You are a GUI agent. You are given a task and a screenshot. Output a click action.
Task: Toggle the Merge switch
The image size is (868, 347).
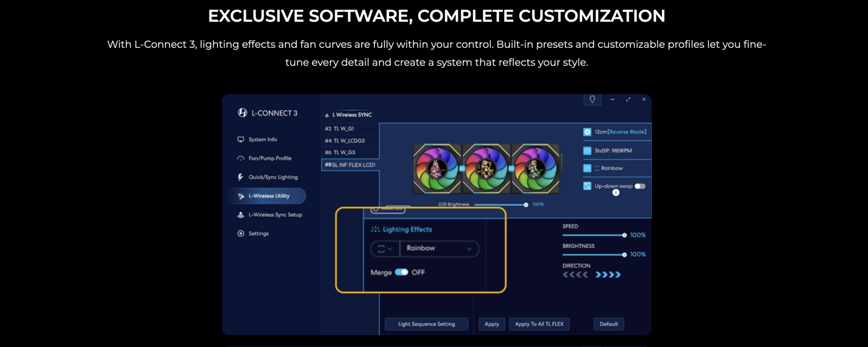[x=401, y=272]
